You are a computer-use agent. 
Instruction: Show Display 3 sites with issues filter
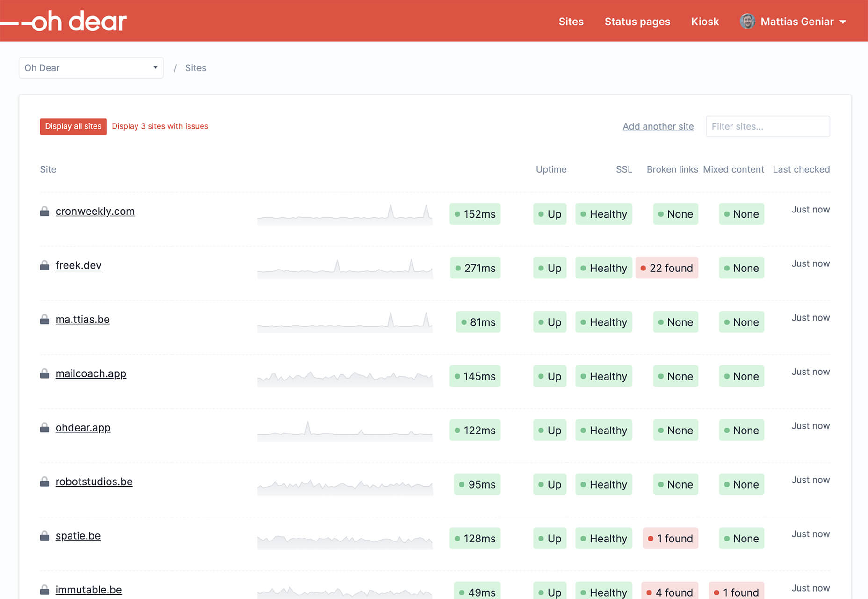tap(160, 126)
